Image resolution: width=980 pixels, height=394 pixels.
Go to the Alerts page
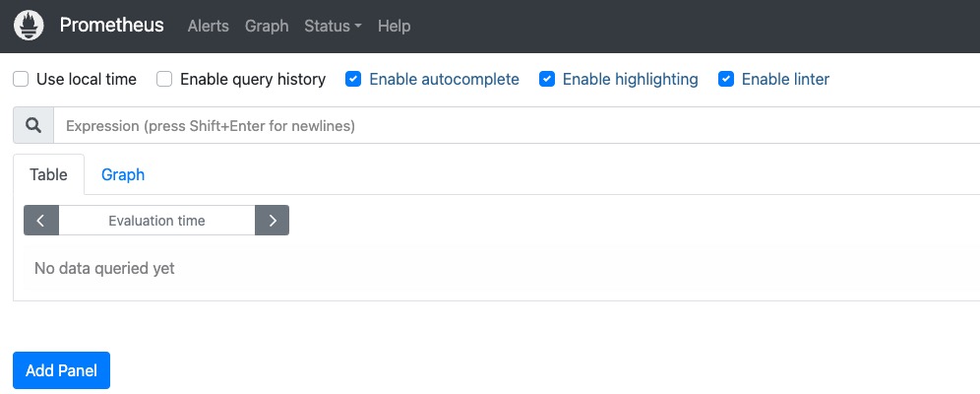tap(209, 26)
